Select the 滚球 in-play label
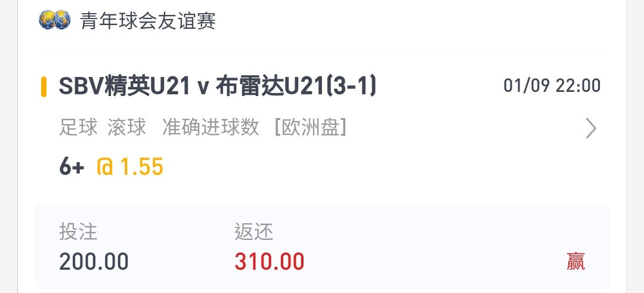The height and width of the screenshot is (293, 644). [x=126, y=127]
